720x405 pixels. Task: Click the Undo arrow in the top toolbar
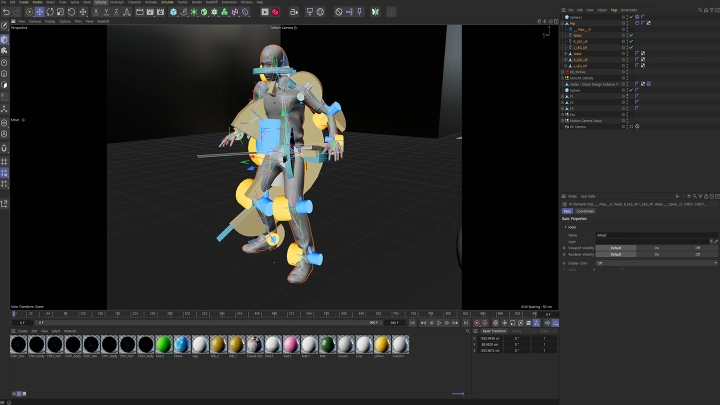(x=6, y=12)
